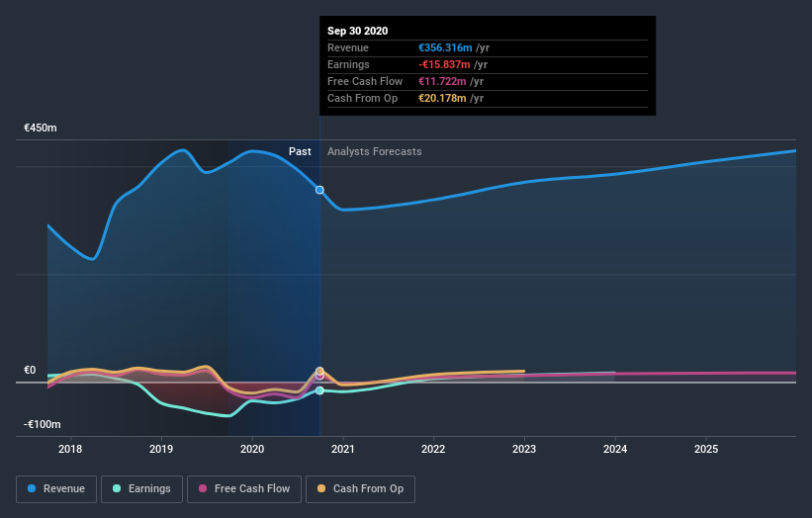812x518 pixels.
Task: Toggle the Free Cash Flow legend series
Action: click(x=244, y=489)
